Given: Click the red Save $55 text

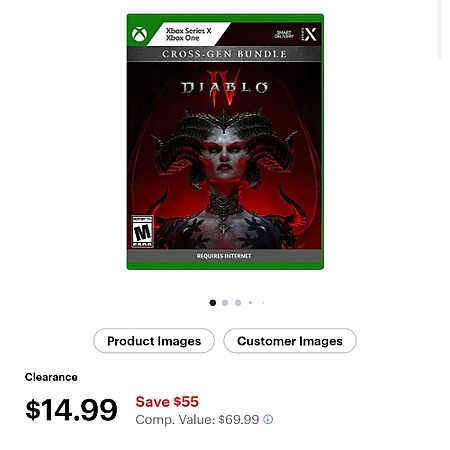Looking at the screenshot, I should 167,402.
